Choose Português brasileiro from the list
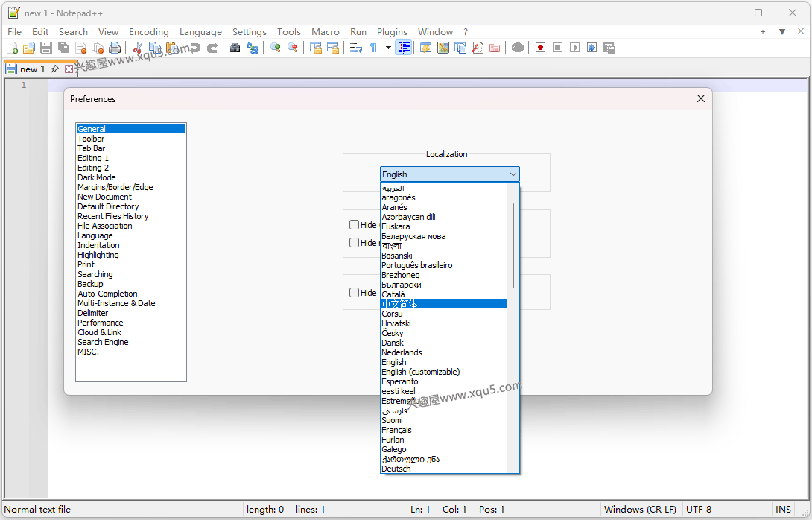This screenshot has width=812, height=520. (443, 265)
